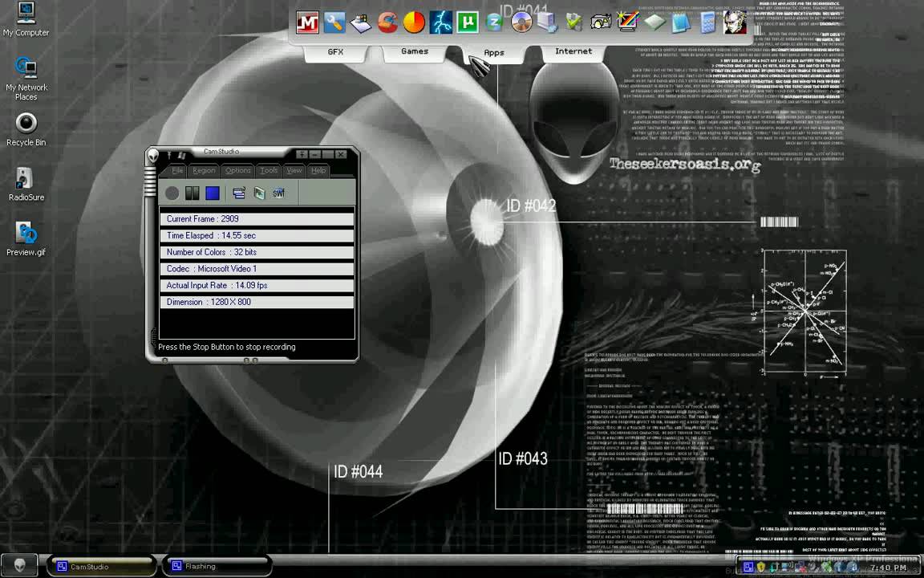Image resolution: width=924 pixels, height=578 pixels.
Task: Launch the orange pie chart app
Action: 414,23
